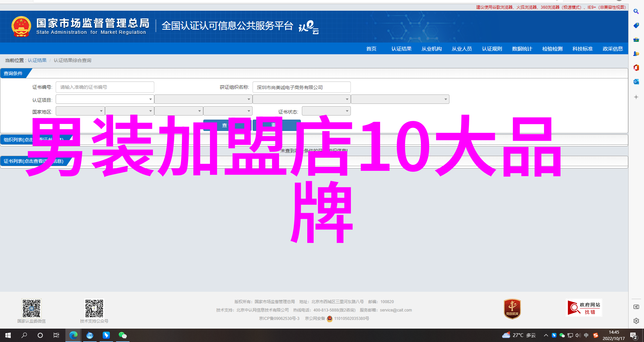This screenshot has height=342, width=644.
Task: Open sidebar settings gear icon
Action: (636, 321)
